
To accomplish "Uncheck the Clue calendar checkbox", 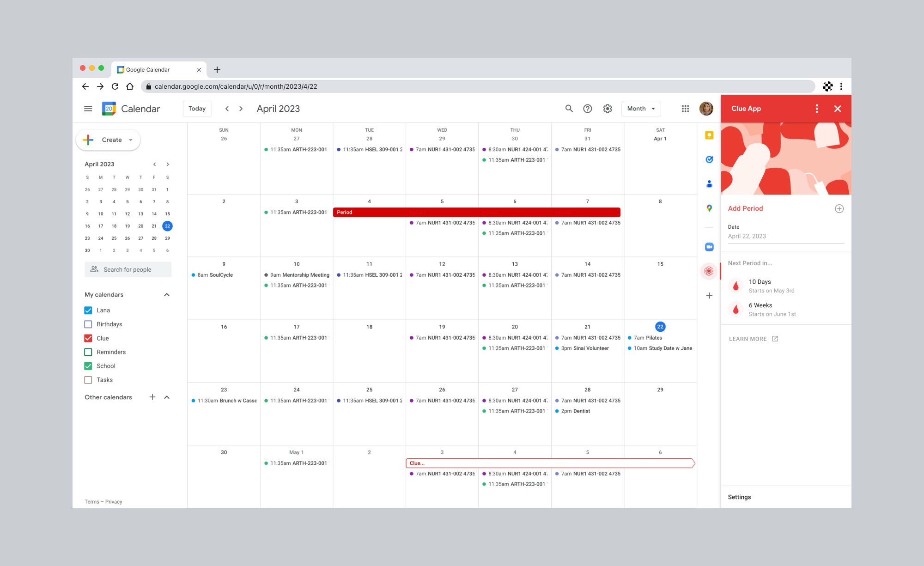I will (x=88, y=338).
